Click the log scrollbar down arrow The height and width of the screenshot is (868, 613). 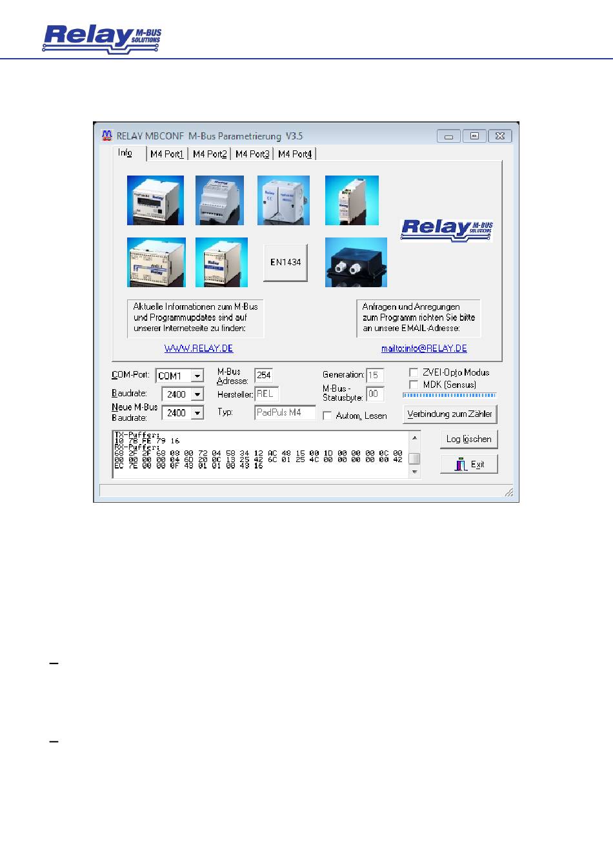click(415, 472)
